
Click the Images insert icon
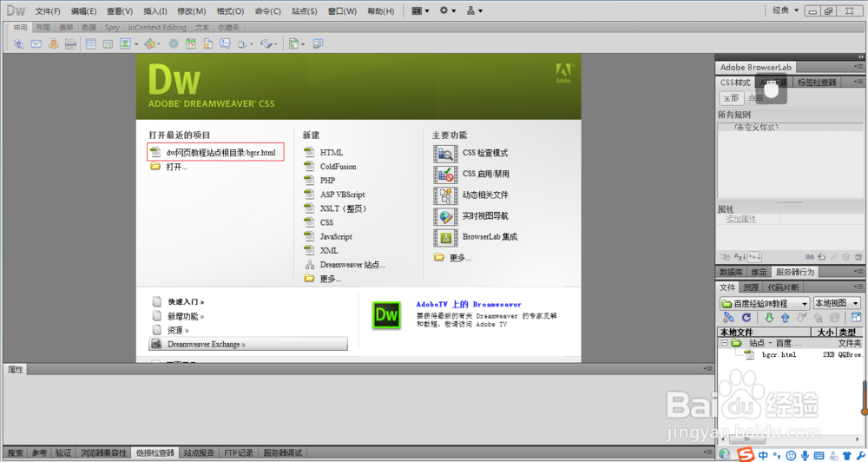point(125,43)
